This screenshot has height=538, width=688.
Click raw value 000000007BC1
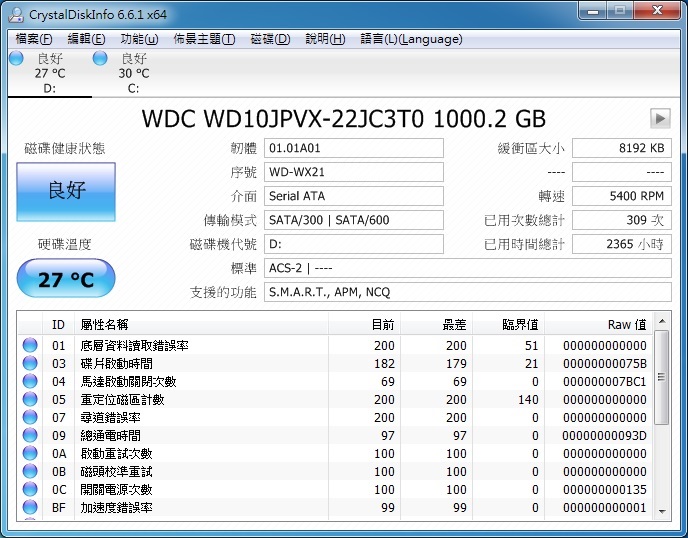pos(605,381)
